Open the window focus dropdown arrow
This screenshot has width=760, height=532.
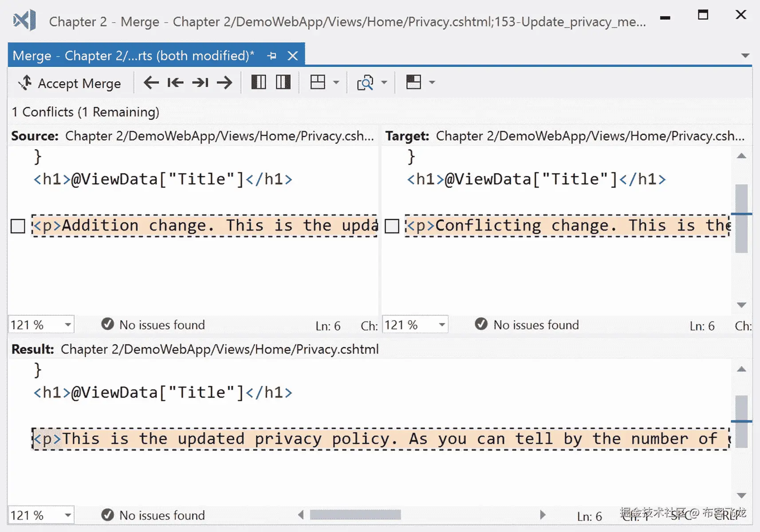432,82
